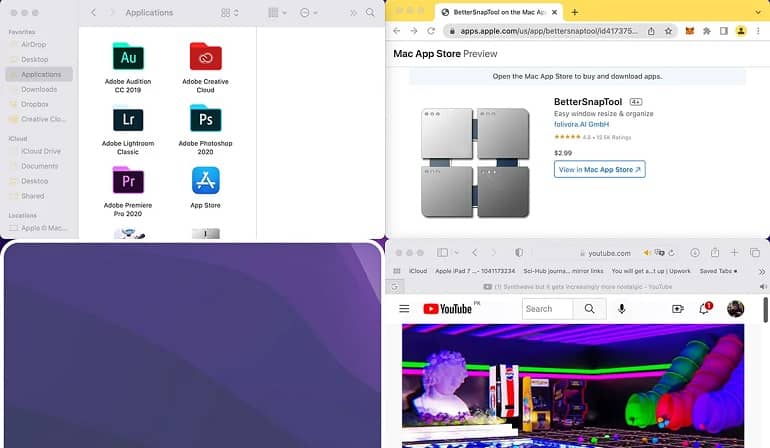Open the Adobe Audition CC 2019 folder
The height and width of the screenshot is (448, 770).
(128, 67)
